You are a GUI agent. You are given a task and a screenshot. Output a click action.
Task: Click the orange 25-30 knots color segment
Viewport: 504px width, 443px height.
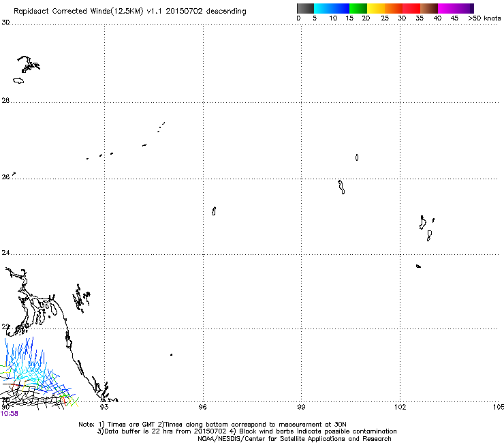(x=394, y=8)
